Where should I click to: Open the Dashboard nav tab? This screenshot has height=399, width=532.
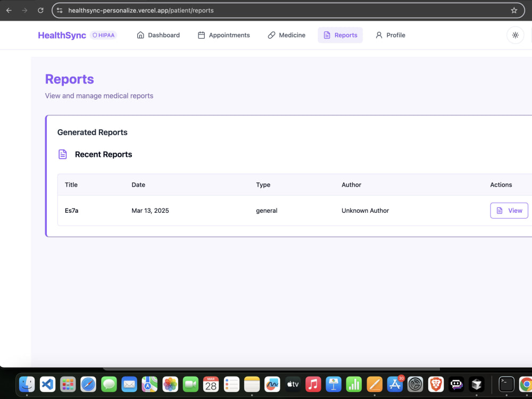[158, 35]
